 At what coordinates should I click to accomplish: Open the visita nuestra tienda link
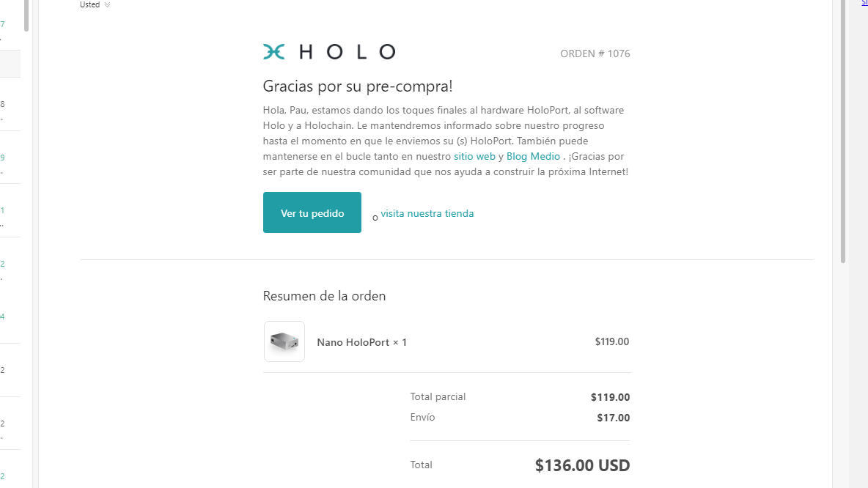tap(427, 213)
